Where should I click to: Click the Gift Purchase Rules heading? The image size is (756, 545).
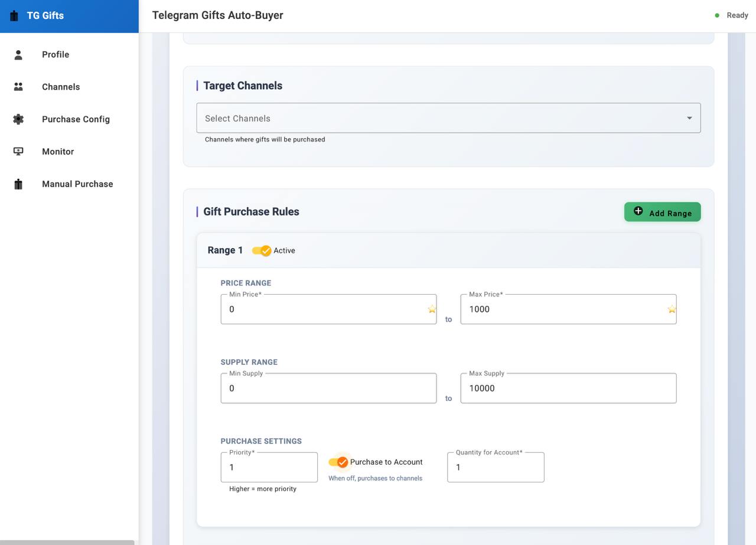[251, 211]
